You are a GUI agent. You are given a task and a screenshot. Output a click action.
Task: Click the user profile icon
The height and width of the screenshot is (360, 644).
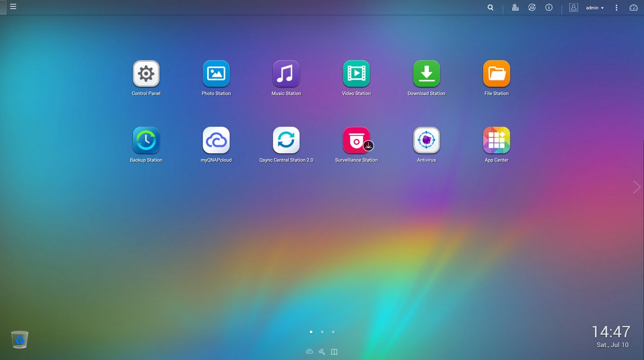click(574, 8)
